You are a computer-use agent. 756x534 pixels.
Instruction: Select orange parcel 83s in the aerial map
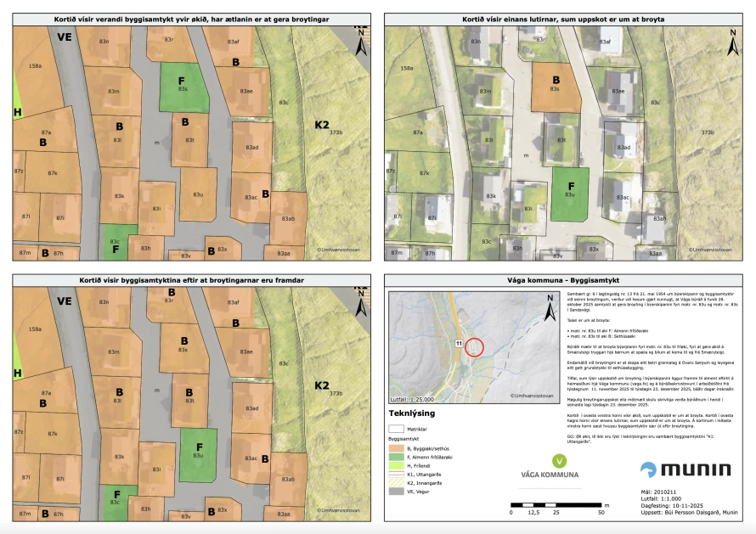[x=556, y=87]
